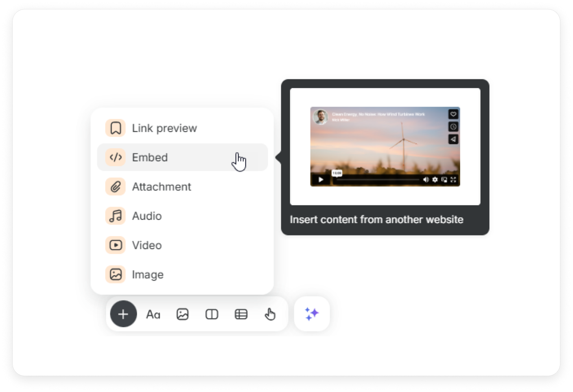573x392 pixels.
Task: Open the AI sparkle assistant button
Action: point(312,314)
